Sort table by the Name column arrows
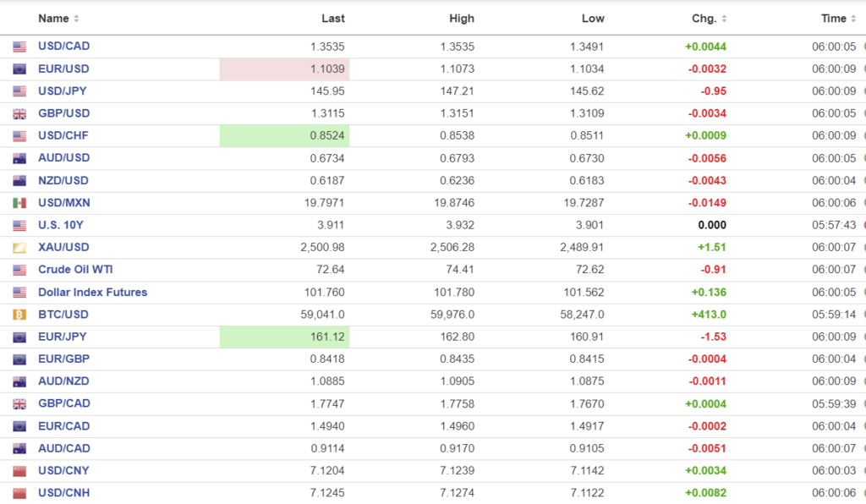Screen dimensions: 866x504 pos(77,19)
